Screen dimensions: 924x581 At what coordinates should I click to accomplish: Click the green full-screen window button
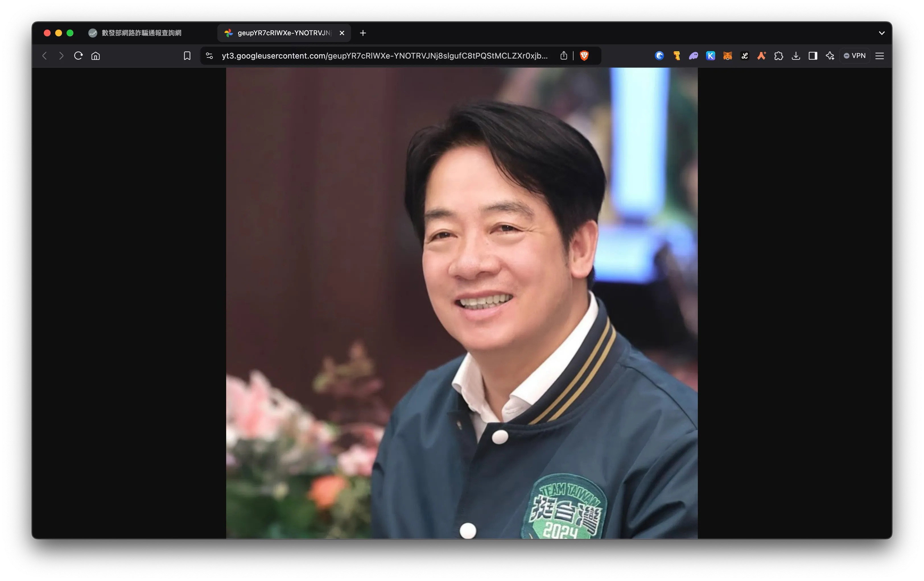70,33
